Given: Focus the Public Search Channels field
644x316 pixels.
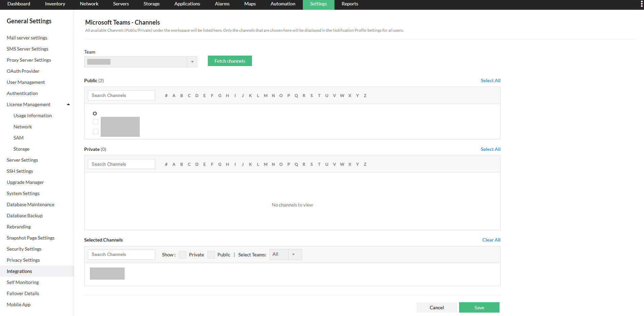Looking at the screenshot, I should coord(122,95).
